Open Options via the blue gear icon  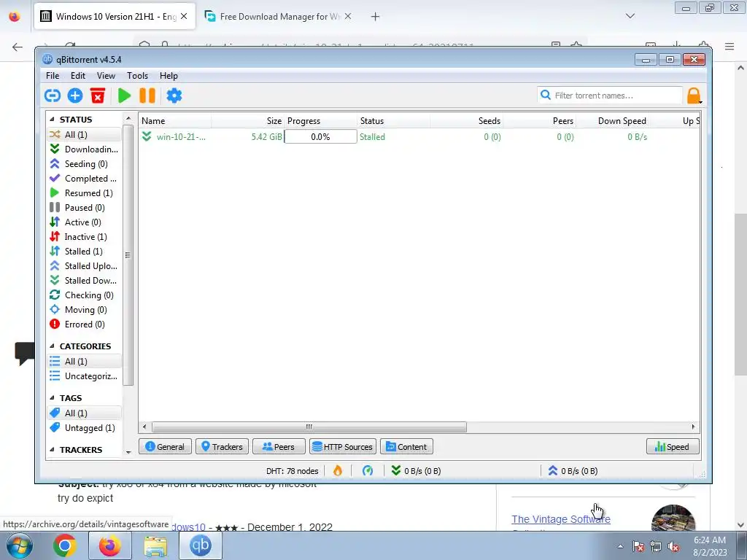click(x=174, y=96)
